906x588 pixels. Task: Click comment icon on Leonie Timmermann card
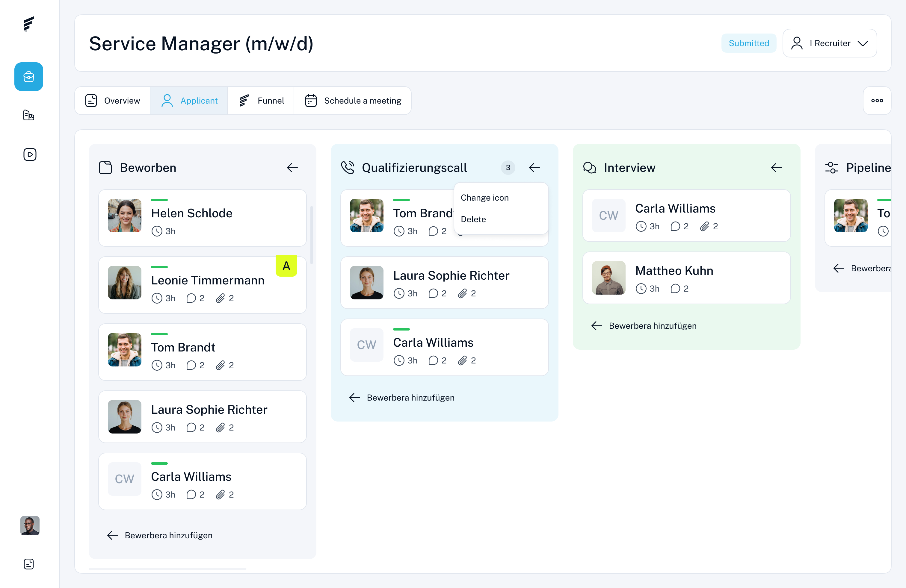click(191, 298)
